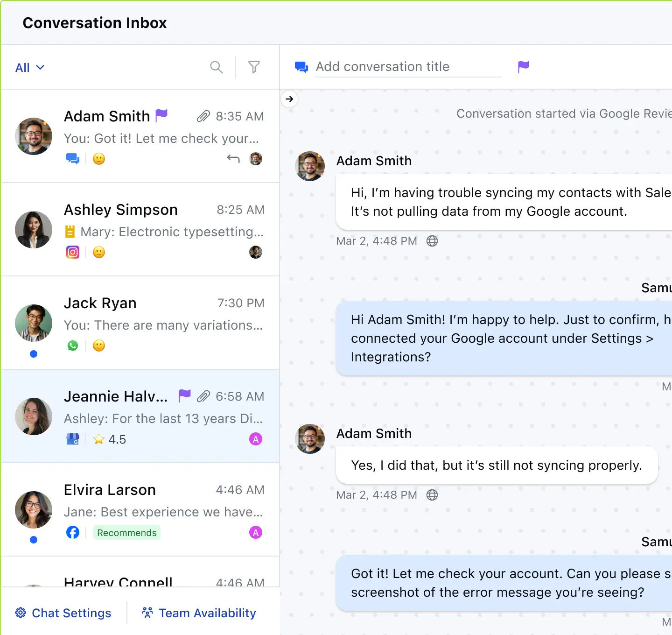Click the globe icon under Adam's first message

pyautogui.click(x=432, y=241)
